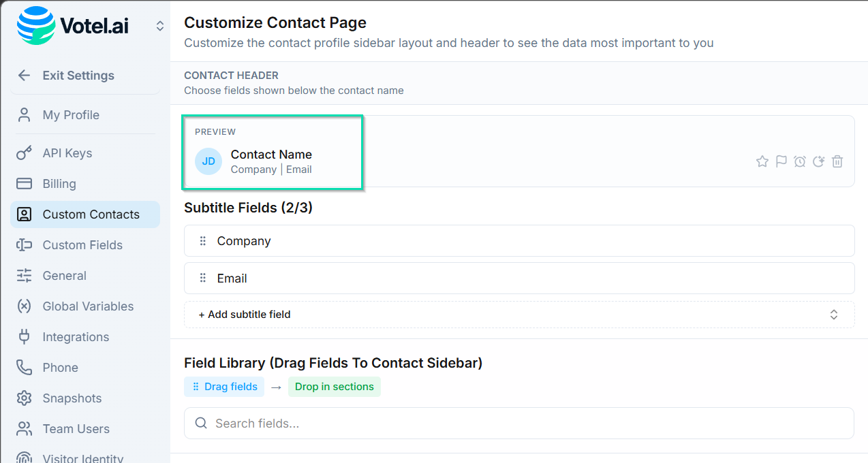Click the Company field drag handle
This screenshot has height=463, width=868.
pos(202,241)
